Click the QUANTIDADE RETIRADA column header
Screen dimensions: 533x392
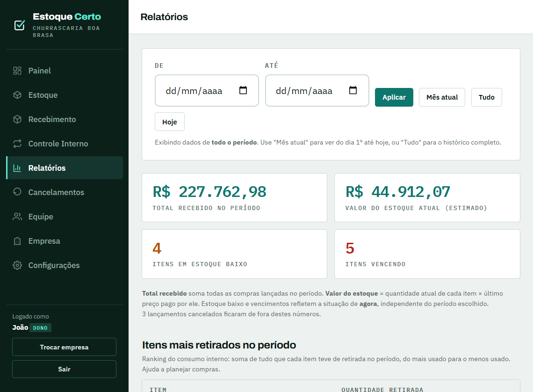pyautogui.click(x=382, y=389)
